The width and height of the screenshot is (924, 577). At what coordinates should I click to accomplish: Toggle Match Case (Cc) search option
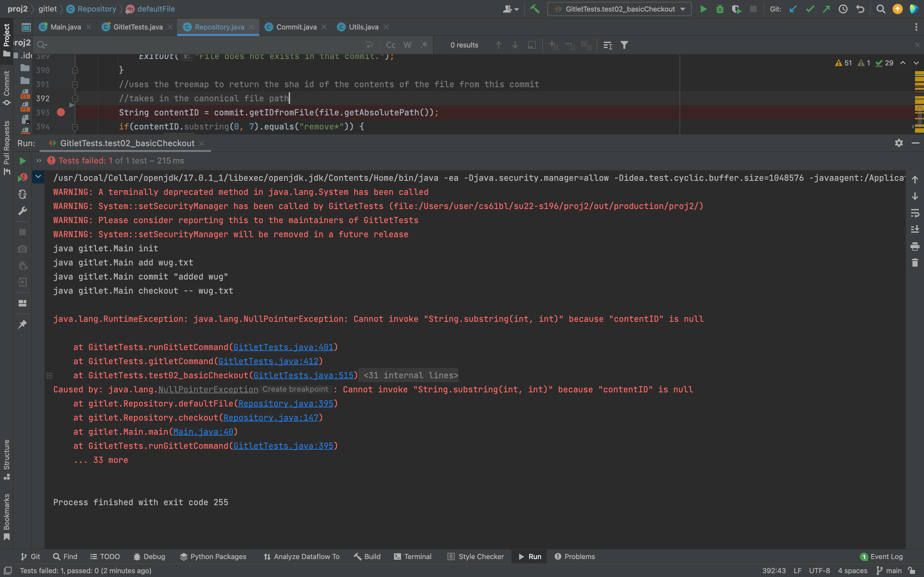point(390,45)
